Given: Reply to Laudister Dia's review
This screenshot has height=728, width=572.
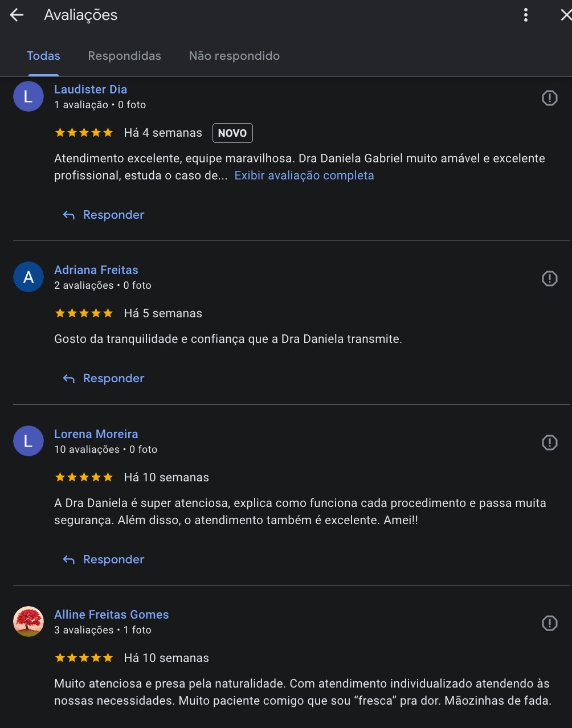Looking at the screenshot, I should (104, 215).
